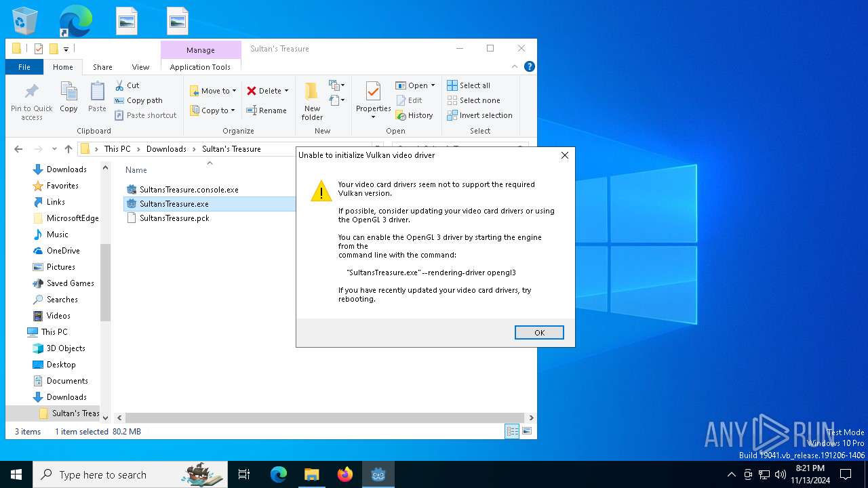The width and height of the screenshot is (868, 488).
Task: Click the volume icon in system tray
Action: pyautogui.click(x=781, y=474)
